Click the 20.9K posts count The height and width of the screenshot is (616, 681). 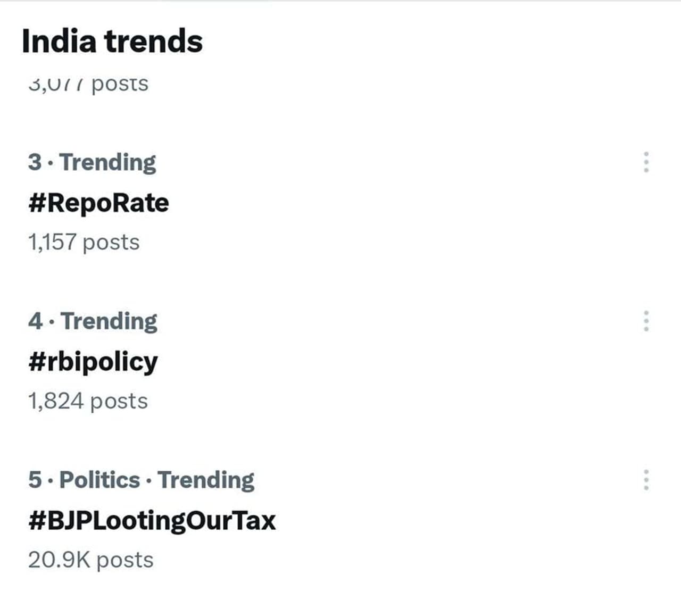(91, 560)
